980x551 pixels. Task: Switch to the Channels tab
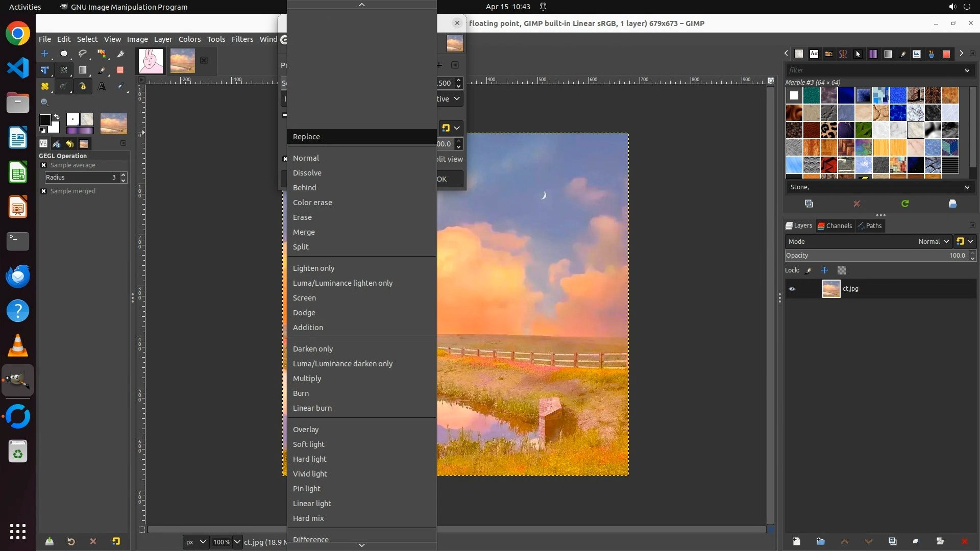pyautogui.click(x=835, y=226)
